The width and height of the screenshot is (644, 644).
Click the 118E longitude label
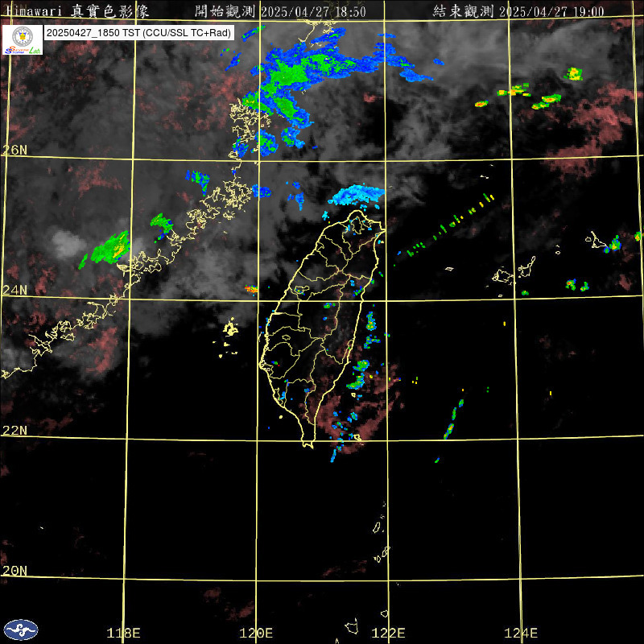coord(123,633)
